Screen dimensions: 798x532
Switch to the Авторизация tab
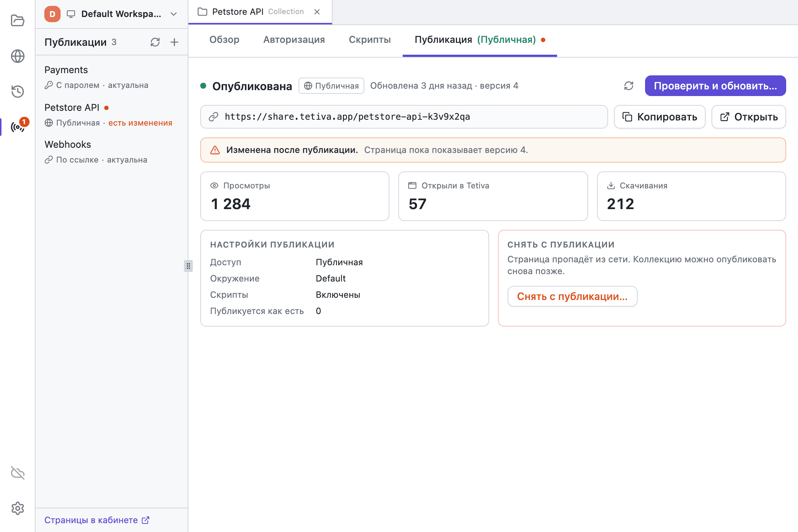point(294,40)
